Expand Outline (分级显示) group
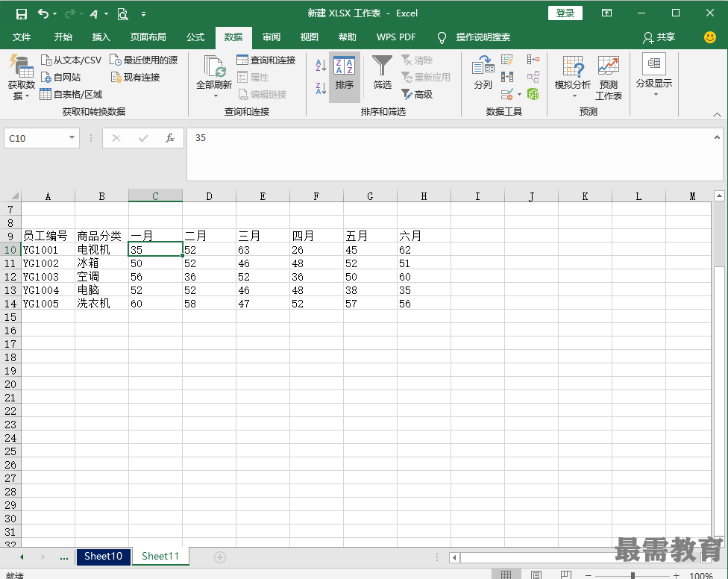The width and height of the screenshot is (728, 579). pyautogui.click(x=653, y=75)
